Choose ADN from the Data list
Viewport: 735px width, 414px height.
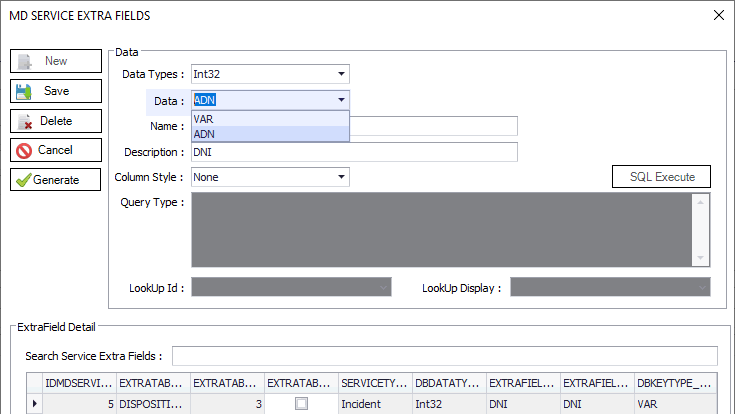pyautogui.click(x=270, y=134)
